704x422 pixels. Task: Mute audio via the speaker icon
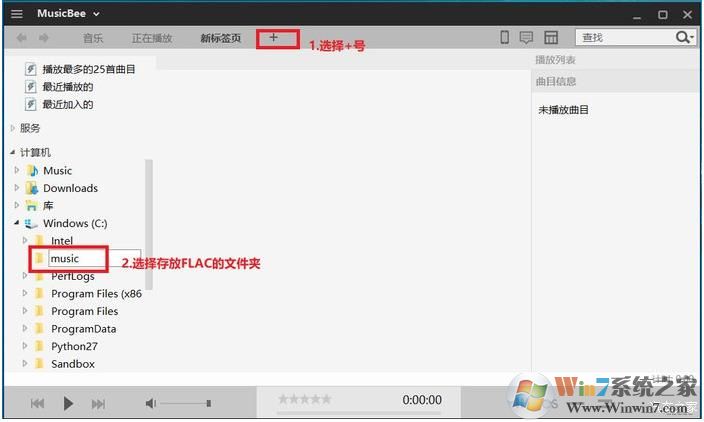(x=150, y=403)
